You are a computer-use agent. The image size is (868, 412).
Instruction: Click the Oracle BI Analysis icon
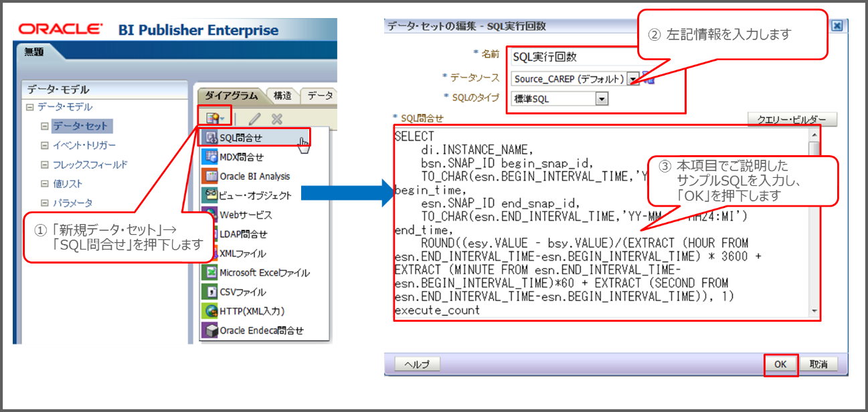pyautogui.click(x=210, y=177)
